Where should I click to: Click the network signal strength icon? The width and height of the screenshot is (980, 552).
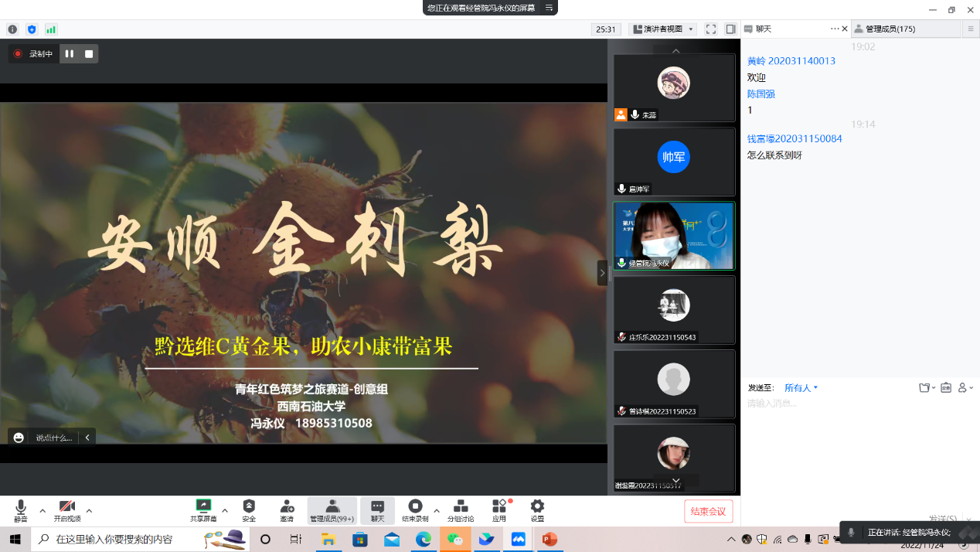[x=51, y=29]
